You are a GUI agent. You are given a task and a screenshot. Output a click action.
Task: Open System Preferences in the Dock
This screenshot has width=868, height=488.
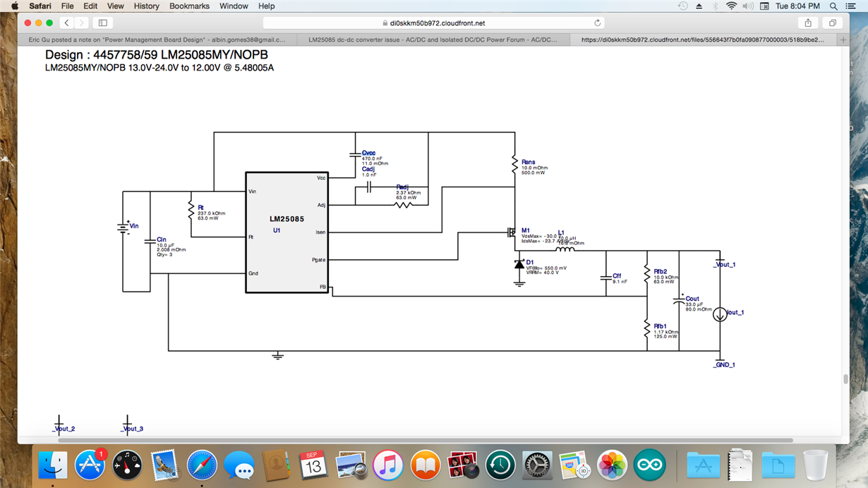(537, 465)
